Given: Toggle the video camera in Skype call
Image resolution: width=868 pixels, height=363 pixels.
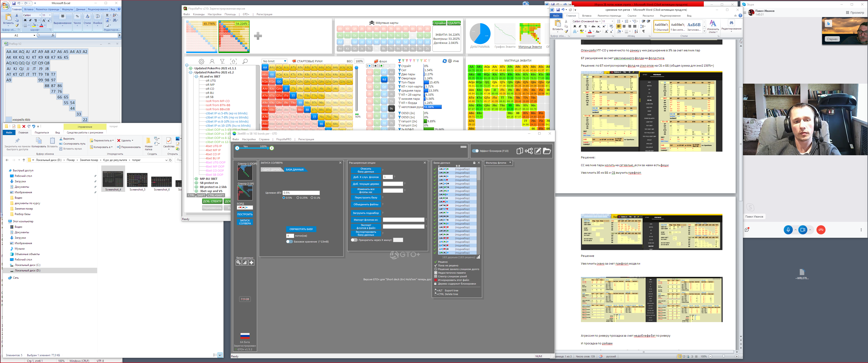Looking at the screenshot, I should tap(803, 230).
